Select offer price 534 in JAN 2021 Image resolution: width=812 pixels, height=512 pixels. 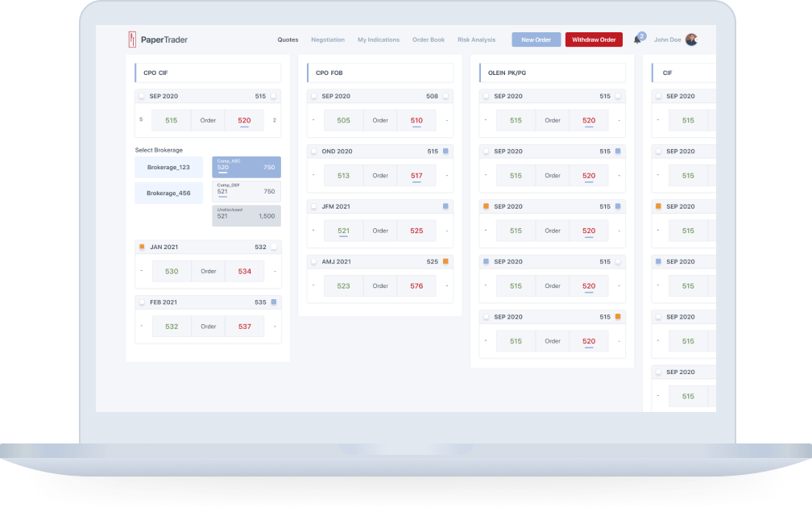[244, 271]
